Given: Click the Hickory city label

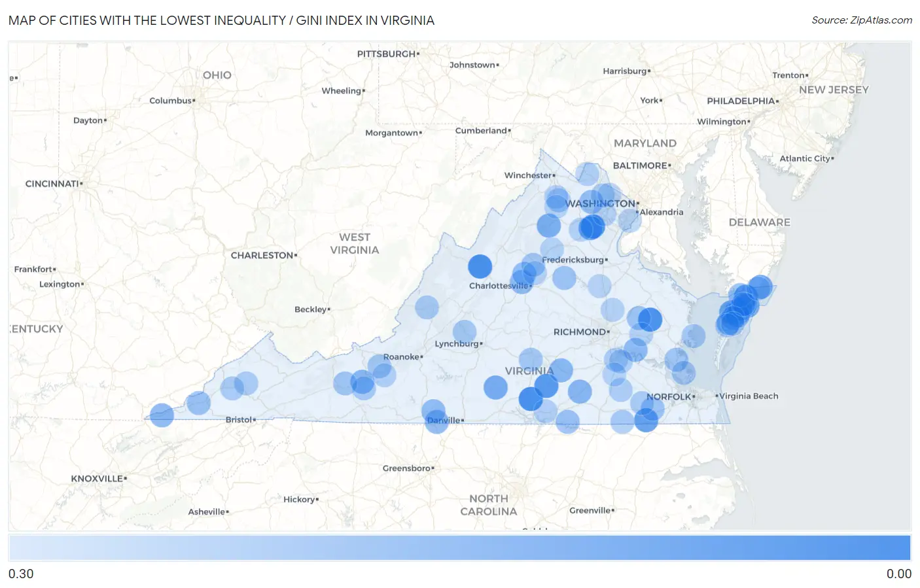Looking at the screenshot, I should click(299, 499).
